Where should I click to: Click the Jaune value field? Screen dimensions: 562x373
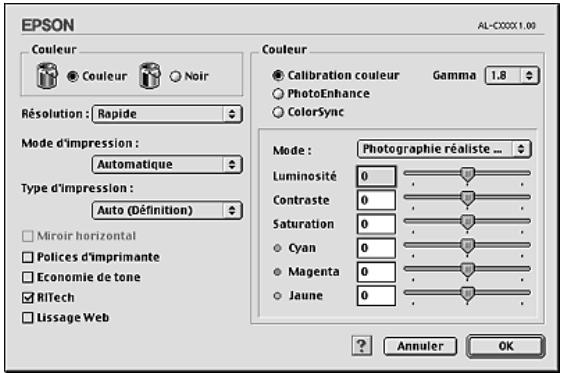pyautogui.click(x=376, y=296)
